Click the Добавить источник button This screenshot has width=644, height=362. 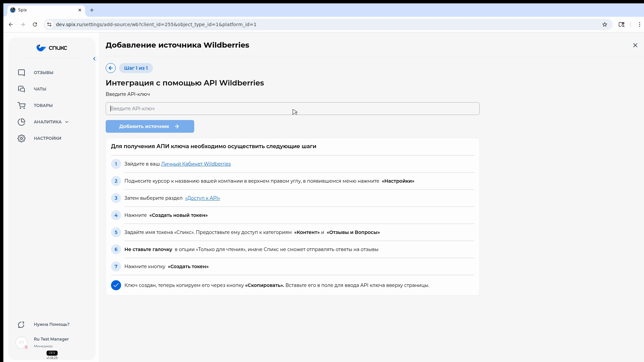click(150, 126)
